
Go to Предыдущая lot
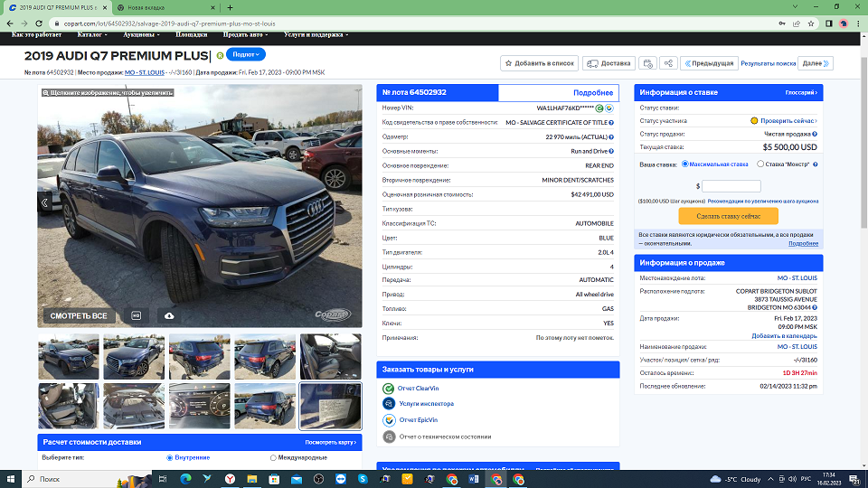(709, 63)
